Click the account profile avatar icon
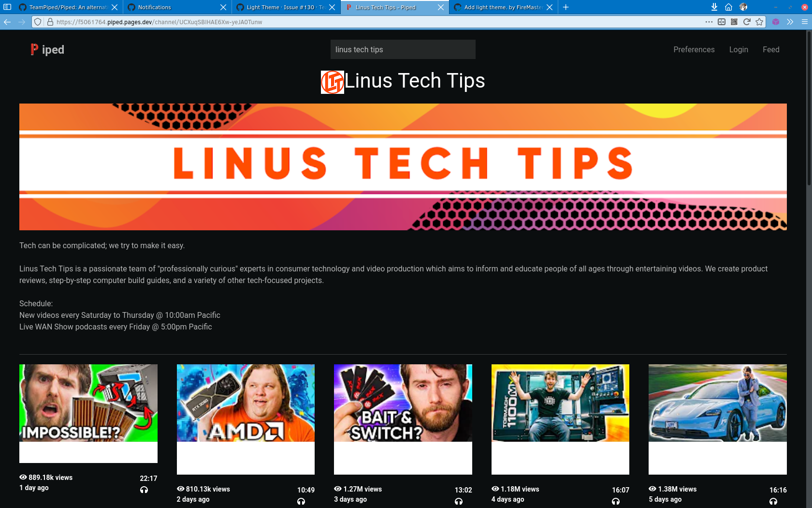The height and width of the screenshot is (508, 812). tap(743, 7)
